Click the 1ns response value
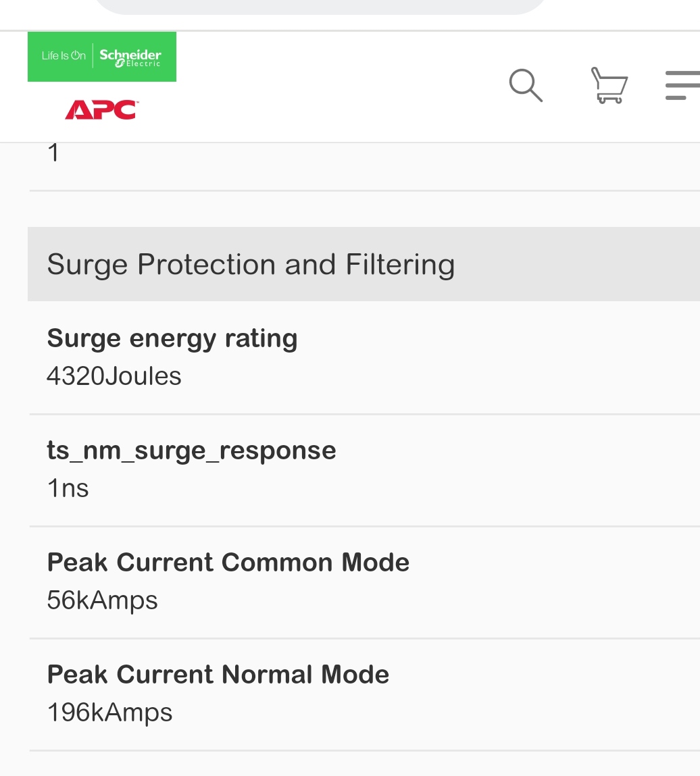This screenshot has height=776, width=700. 68,488
